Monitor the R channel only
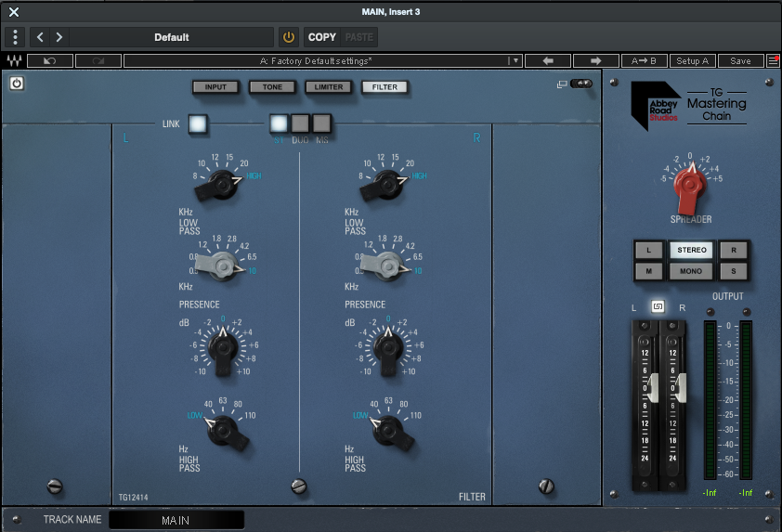This screenshot has width=782, height=532. pyautogui.click(x=734, y=251)
